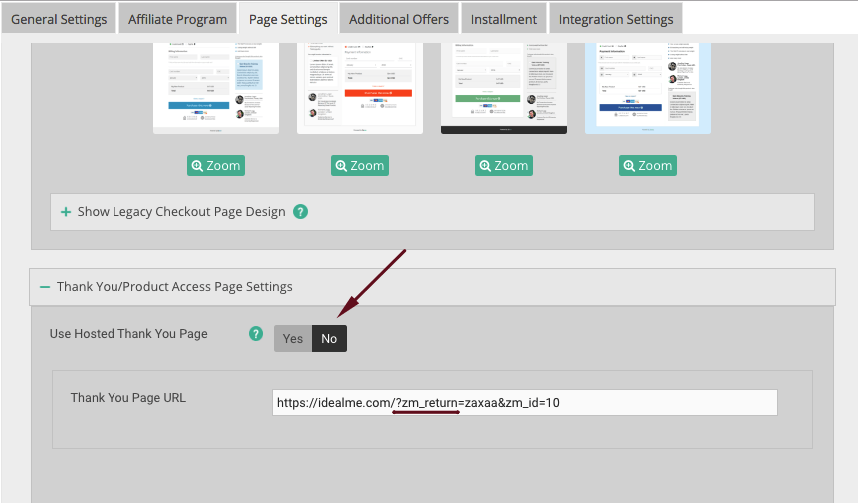
Task: Open the Additional Offers tab
Action: [399, 19]
